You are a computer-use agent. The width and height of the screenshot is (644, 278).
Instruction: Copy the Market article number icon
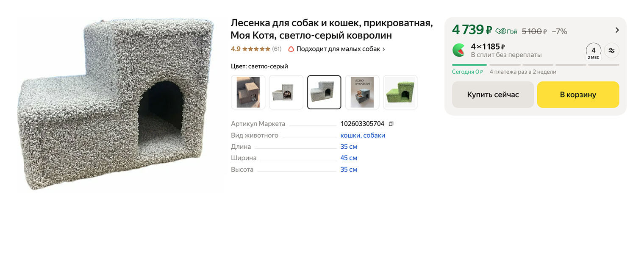click(391, 124)
